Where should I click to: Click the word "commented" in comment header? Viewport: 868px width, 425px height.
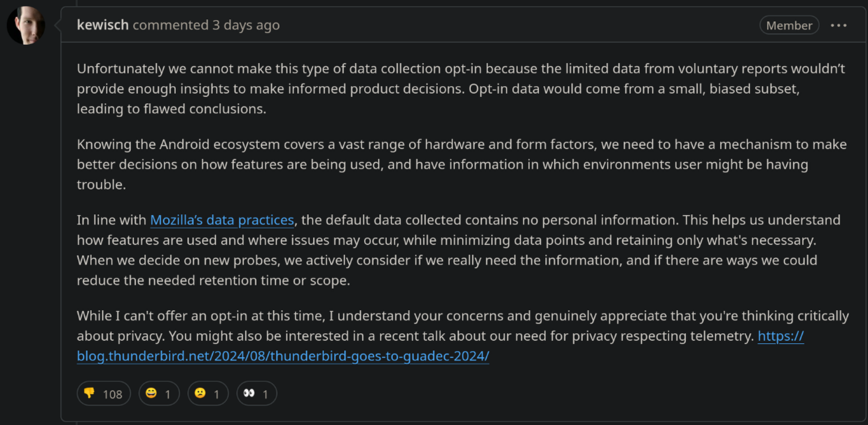coord(170,25)
